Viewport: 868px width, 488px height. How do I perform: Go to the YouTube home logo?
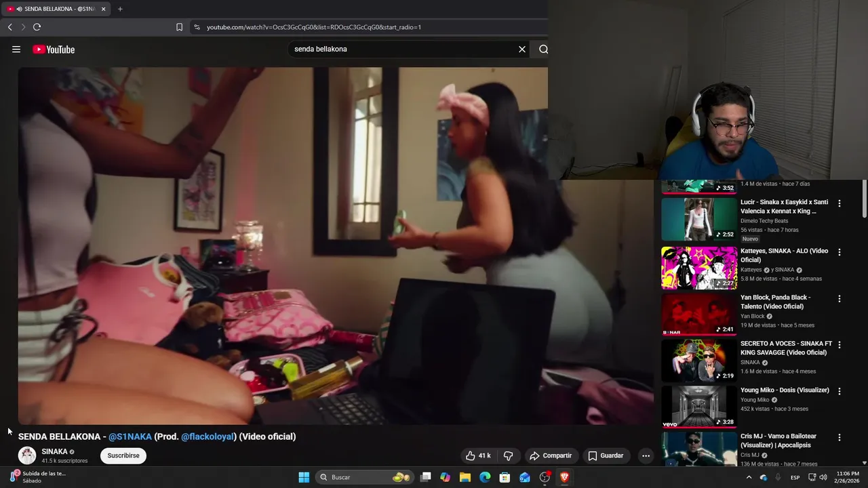click(54, 49)
